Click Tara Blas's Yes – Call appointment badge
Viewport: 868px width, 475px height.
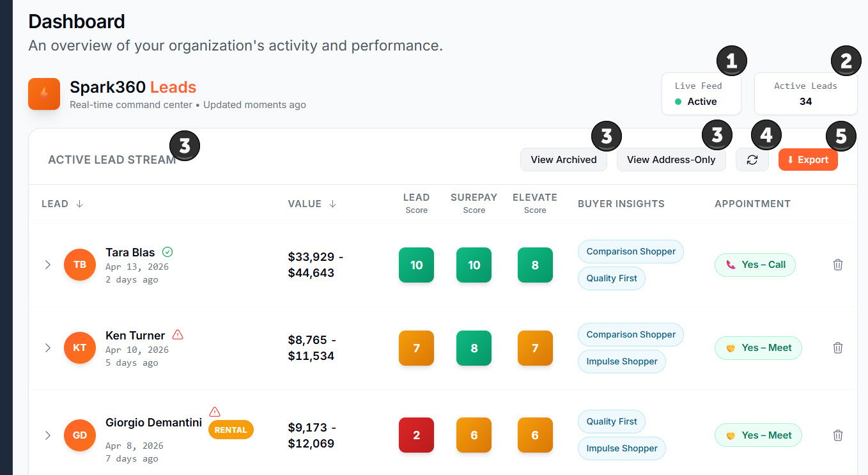[x=755, y=265]
